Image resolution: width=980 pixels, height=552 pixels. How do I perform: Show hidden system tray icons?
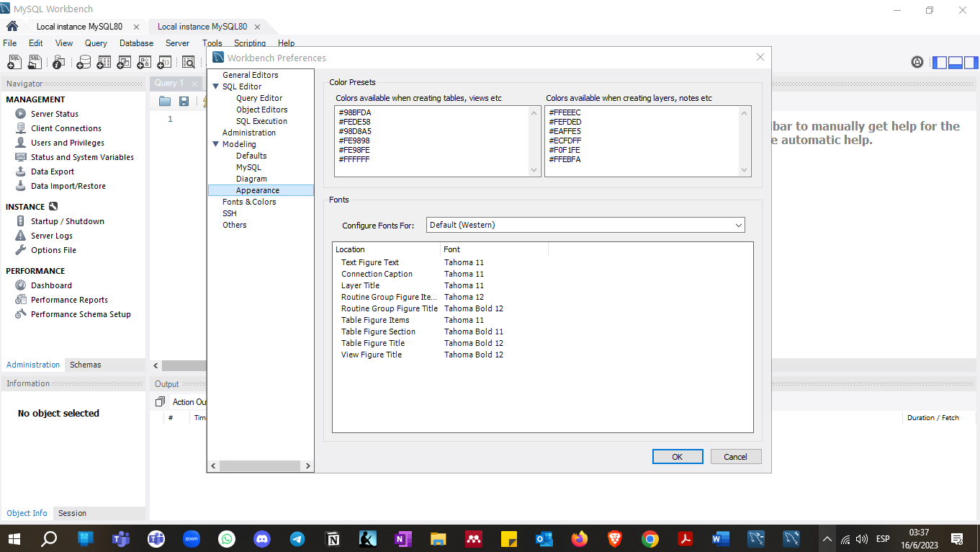827,538
